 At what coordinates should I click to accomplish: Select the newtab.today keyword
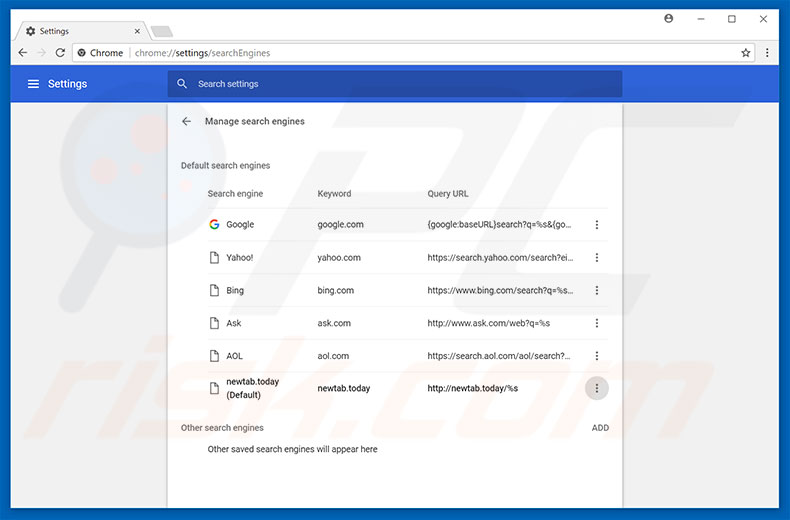coord(344,388)
